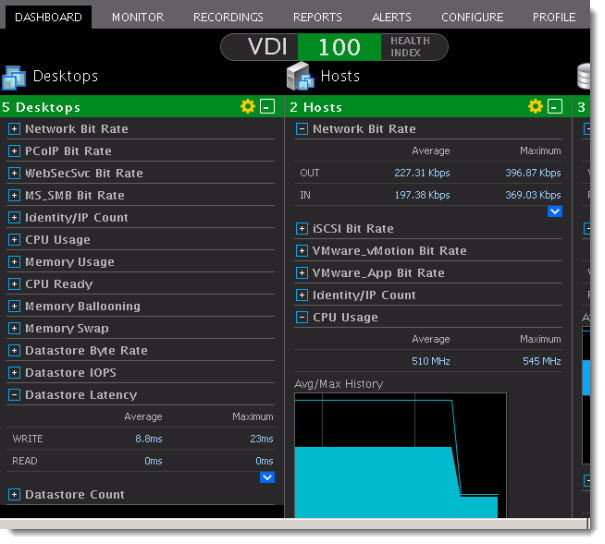Open maximum OUT value 396.87 Kbps
605x544 pixels.
pyautogui.click(x=533, y=173)
